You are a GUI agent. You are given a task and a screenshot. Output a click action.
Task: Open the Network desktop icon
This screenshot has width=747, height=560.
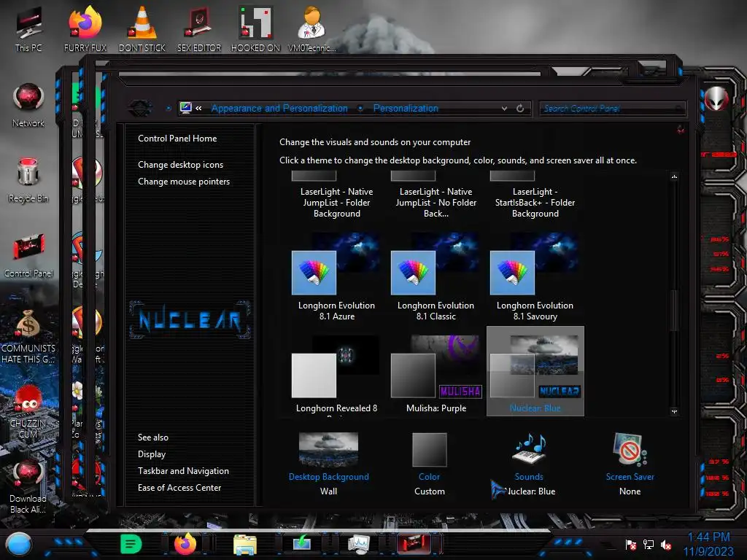(x=28, y=105)
